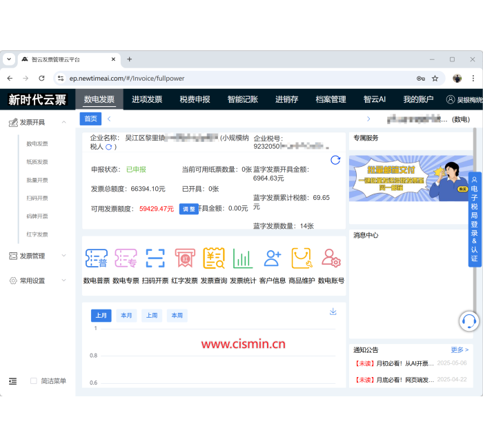This screenshot has width=483, height=448.
Task: Switch to the 税费申报 top menu
Action: click(x=195, y=99)
